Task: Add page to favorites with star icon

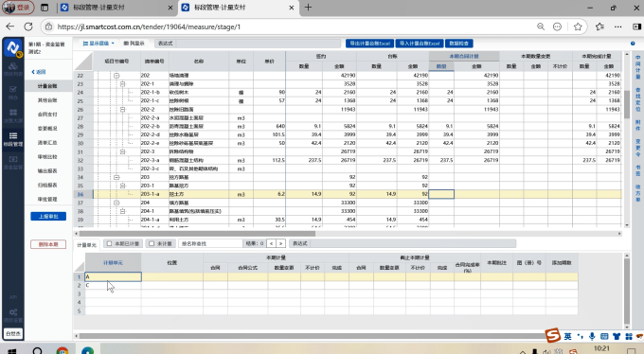Action: [x=578, y=27]
